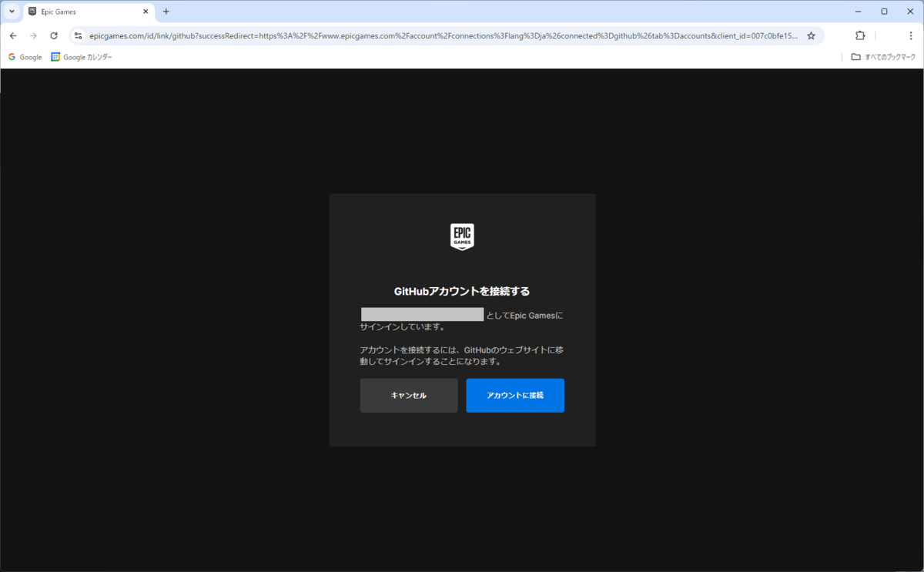This screenshot has height=572, width=924.
Task: Click the Google G bookmark icon
Action: pyautogui.click(x=12, y=57)
